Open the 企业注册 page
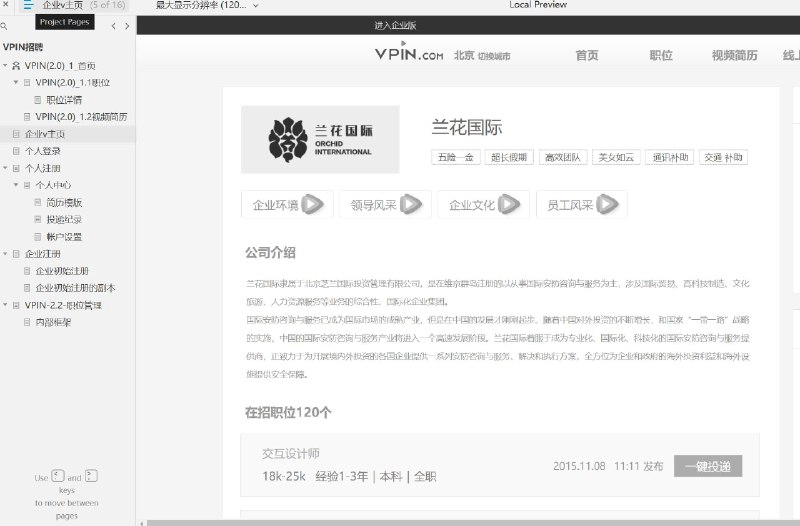800x526 pixels. coord(42,254)
